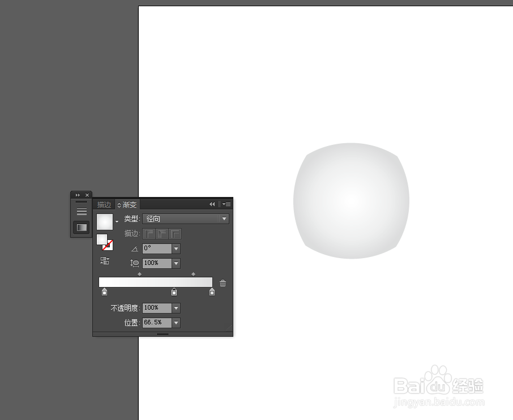The image size is (513, 420).
Task: Click the angle icon beside 0° field
Action: point(134,249)
